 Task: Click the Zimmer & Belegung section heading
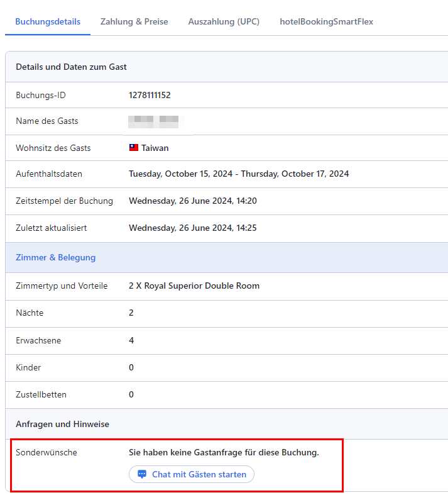coord(55,257)
